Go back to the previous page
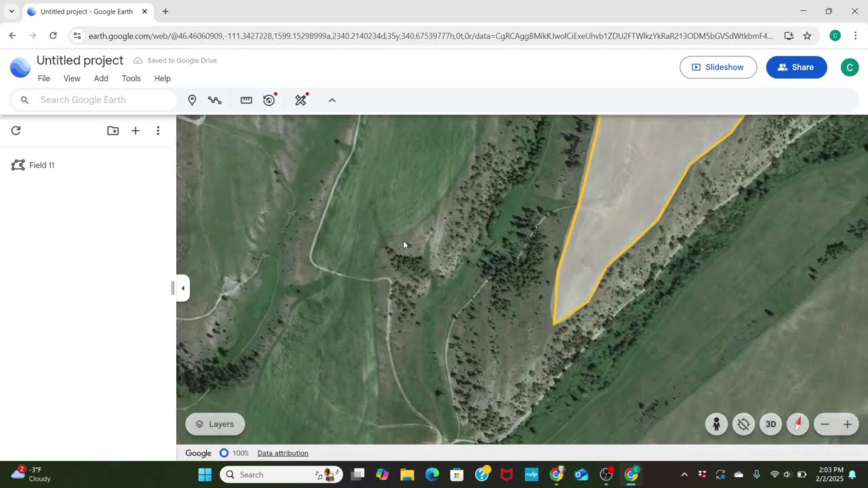This screenshot has width=868, height=488. (12, 36)
